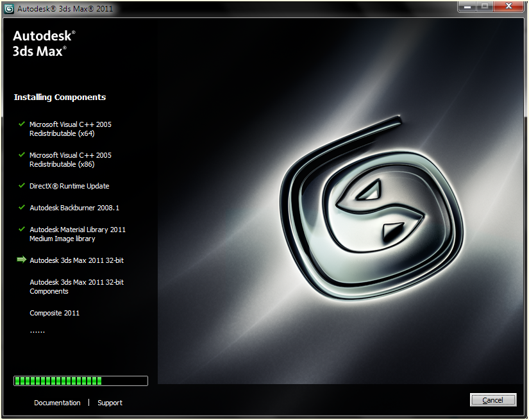Open the Documentation link
This screenshot has height=420, width=529.
pos(57,403)
